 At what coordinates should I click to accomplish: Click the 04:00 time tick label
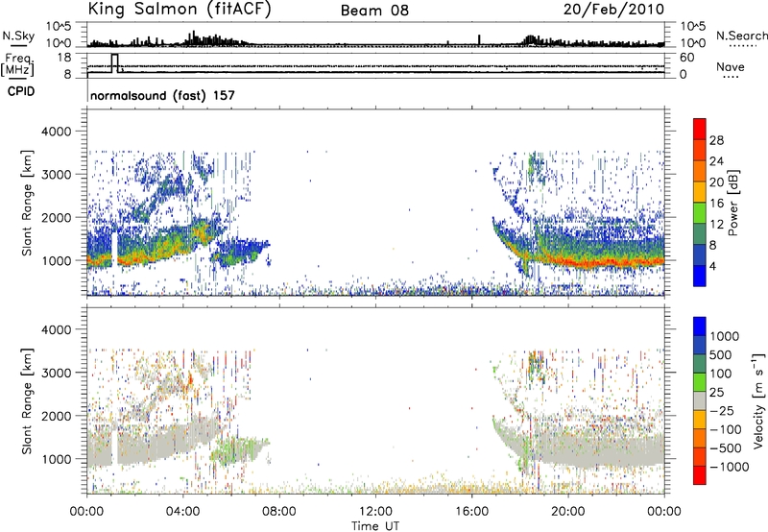click(183, 512)
